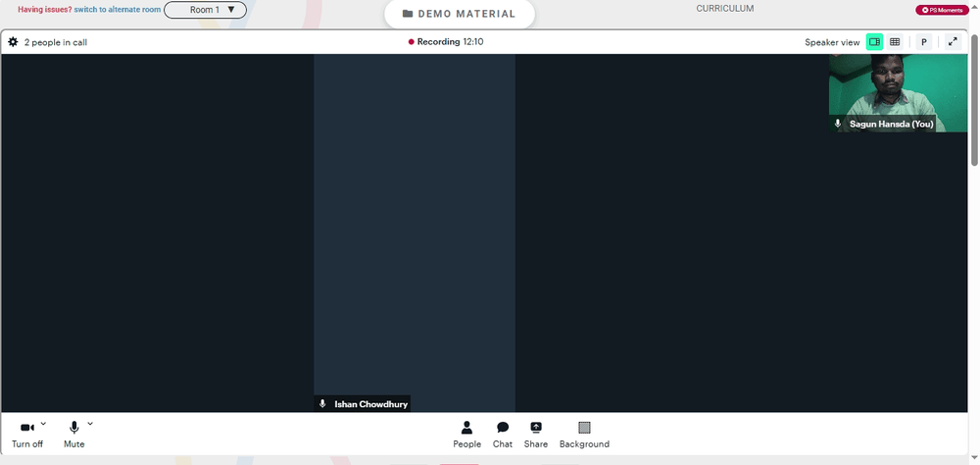This screenshot has width=980, height=465.
Task: Click the P button in header
Action: 924,42
